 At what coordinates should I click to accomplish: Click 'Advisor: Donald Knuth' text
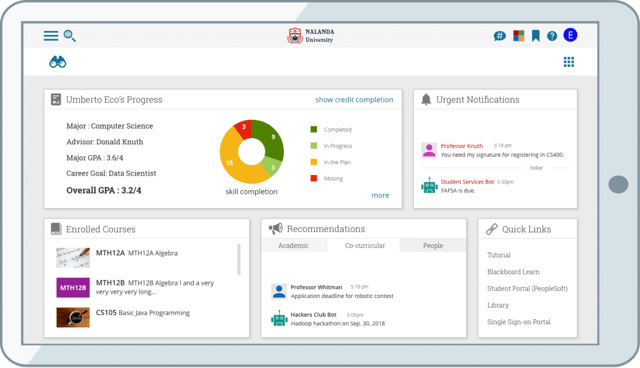[x=104, y=142]
